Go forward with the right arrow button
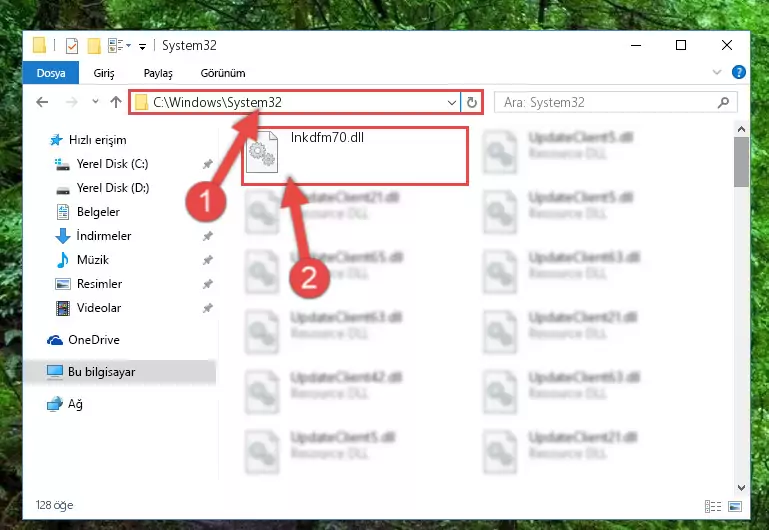Viewport: 769px width, 530px height. pyautogui.click(x=72, y=102)
